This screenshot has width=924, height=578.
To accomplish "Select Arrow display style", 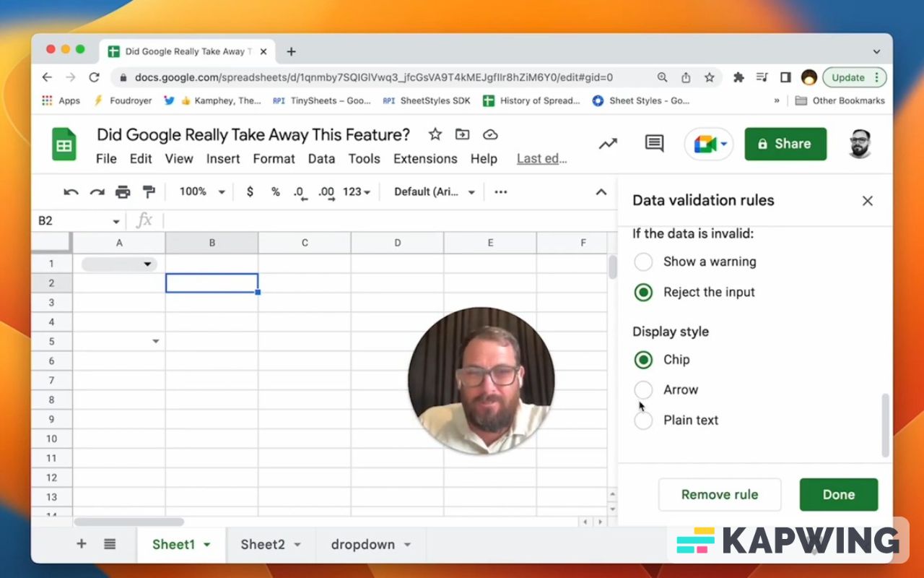I will pyautogui.click(x=643, y=389).
